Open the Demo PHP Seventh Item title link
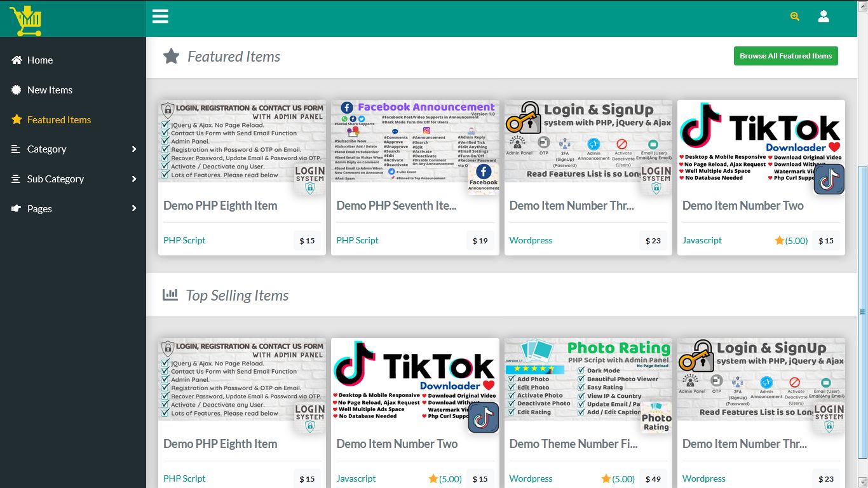 click(396, 205)
